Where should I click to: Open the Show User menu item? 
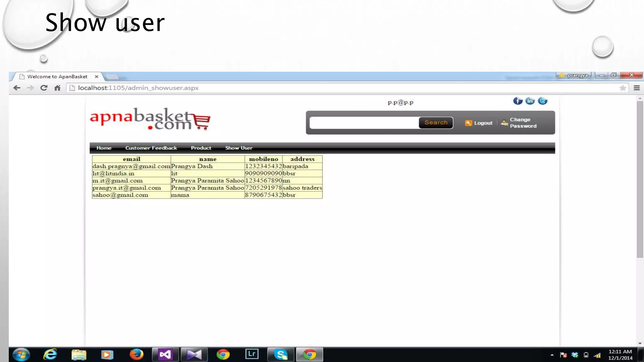[x=239, y=148]
